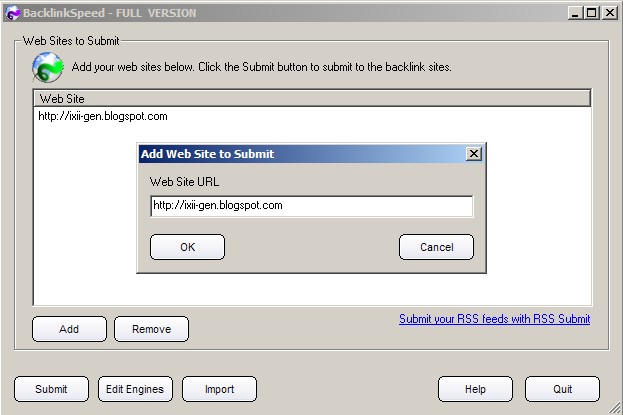Click the BacklinkSpeed title bar app icon

point(12,13)
